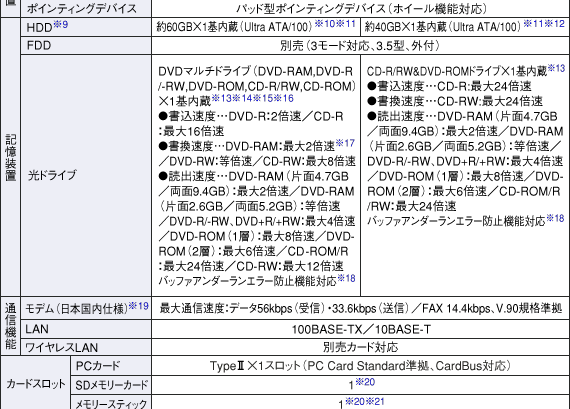Viewport: 570px width, 409px height.
Task: Click the 別売(3モード対応、3.5型、外付) cell
Action: 360,46
